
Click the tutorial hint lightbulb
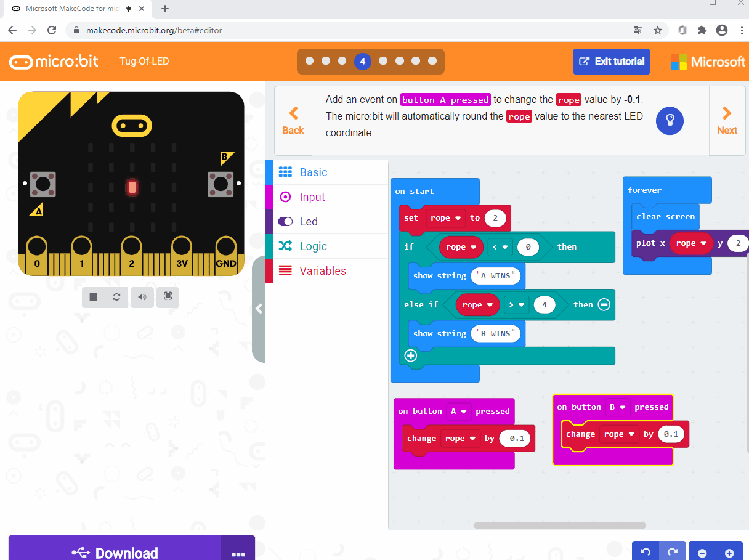tap(670, 121)
